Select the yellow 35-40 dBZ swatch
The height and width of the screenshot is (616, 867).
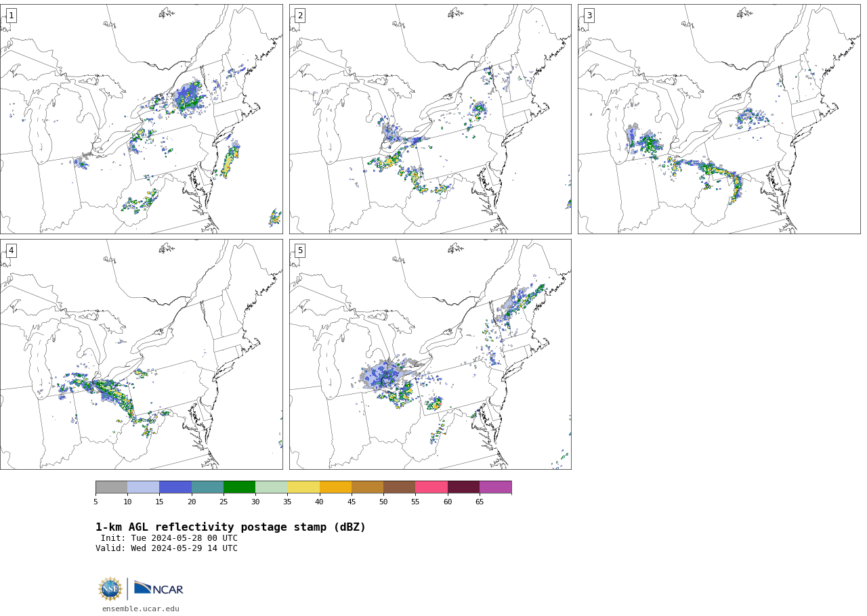(x=303, y=487)
